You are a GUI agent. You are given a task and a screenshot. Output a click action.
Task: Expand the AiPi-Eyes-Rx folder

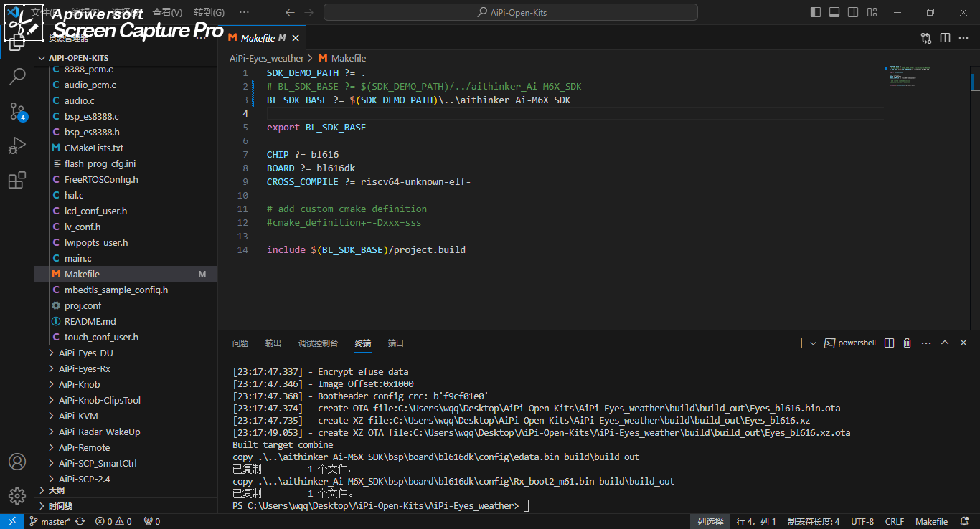tap(126, 368)
